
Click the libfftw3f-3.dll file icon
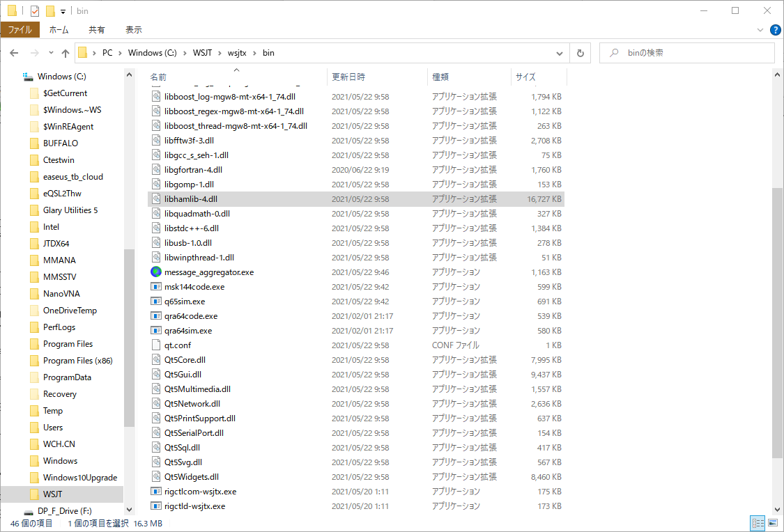156,141
